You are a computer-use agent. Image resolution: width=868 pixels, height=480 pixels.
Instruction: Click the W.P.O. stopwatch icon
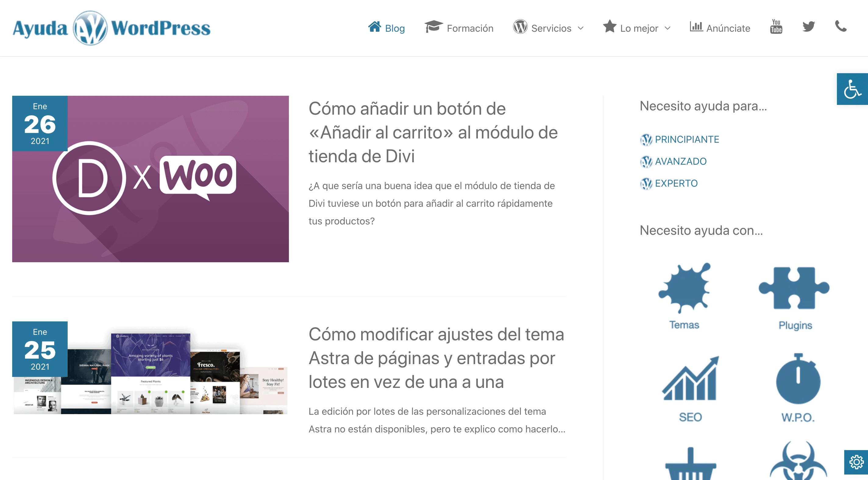pyautogui.click(x=798, y=378)
